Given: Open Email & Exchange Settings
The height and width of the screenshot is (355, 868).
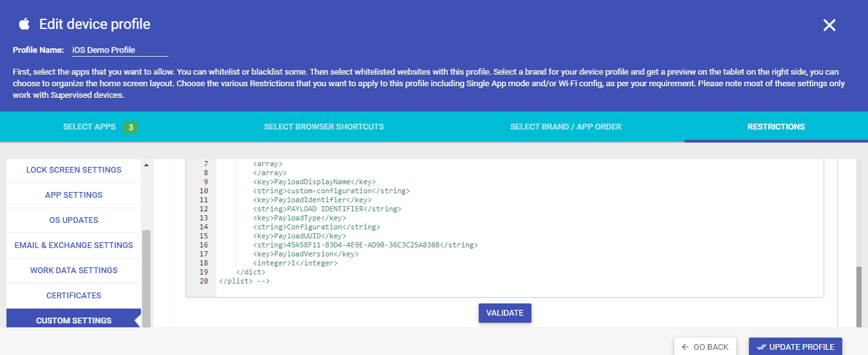Looking at the screenshot, I should pyautogui.click(x=73, y=245).
